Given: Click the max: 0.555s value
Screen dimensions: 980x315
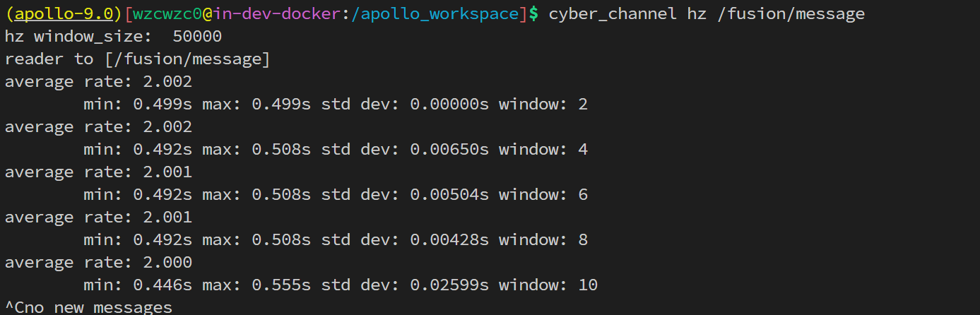Looking at the screenshot, I should (x=256, y=285).
